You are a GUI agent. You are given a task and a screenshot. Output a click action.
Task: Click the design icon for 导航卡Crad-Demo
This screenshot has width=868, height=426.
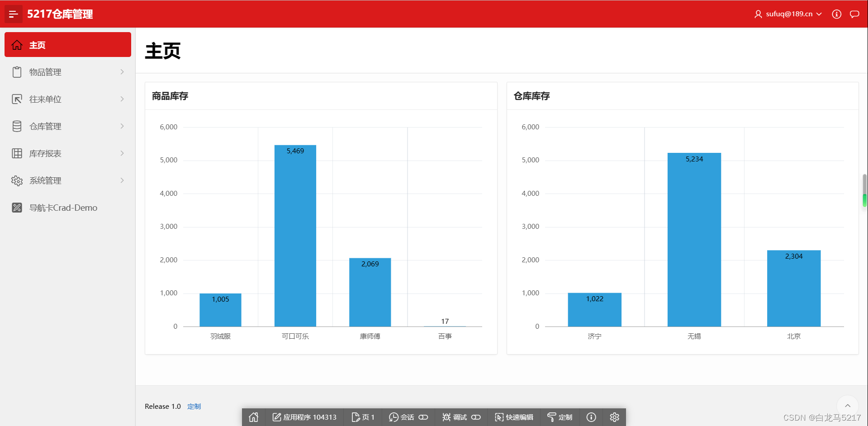17,208
